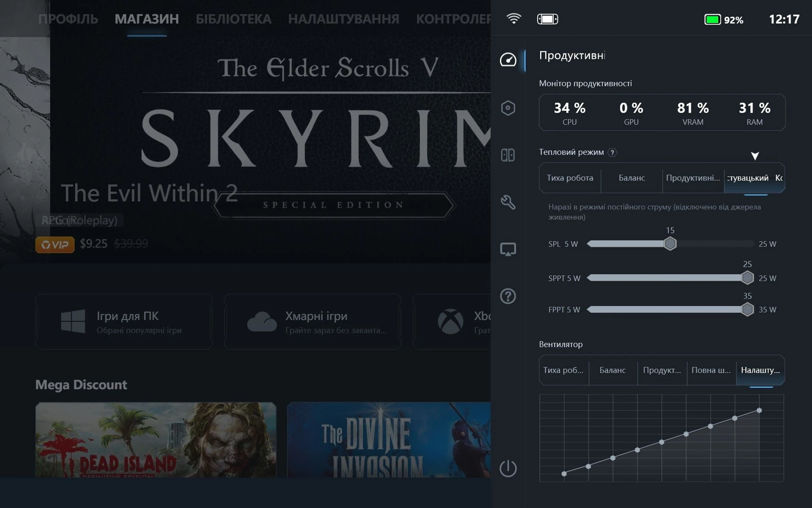Click the Вентилятор label
The image size is (812, 508).
(561, 344)
